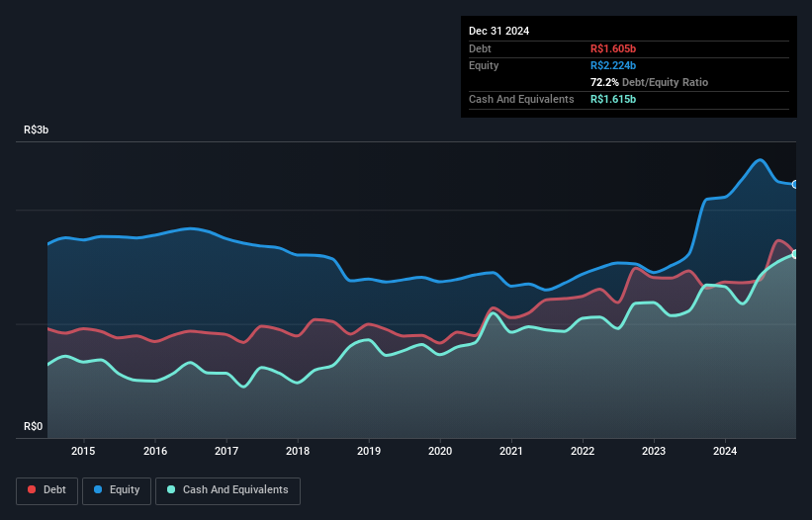The image size is (812, 520).
Task: Toggle the Cash And Equivalents legend button
Action: 227,490
